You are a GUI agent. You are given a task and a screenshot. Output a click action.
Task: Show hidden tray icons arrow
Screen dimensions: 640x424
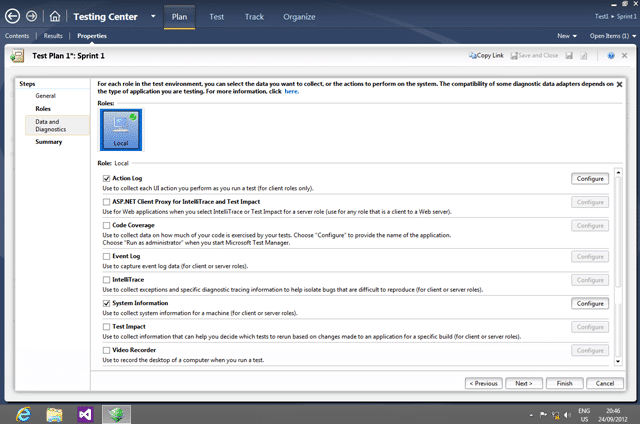point(531,415)
